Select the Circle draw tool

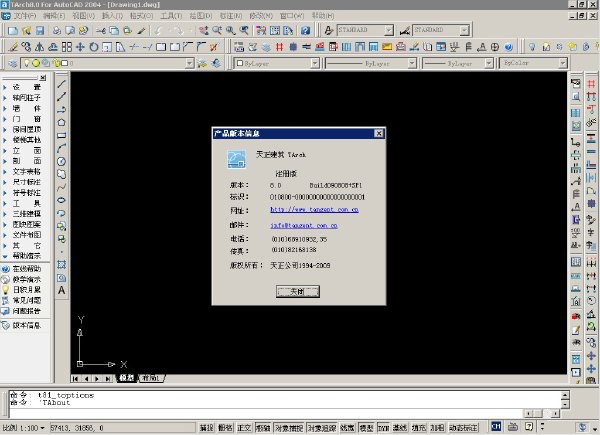click(62, 161)
